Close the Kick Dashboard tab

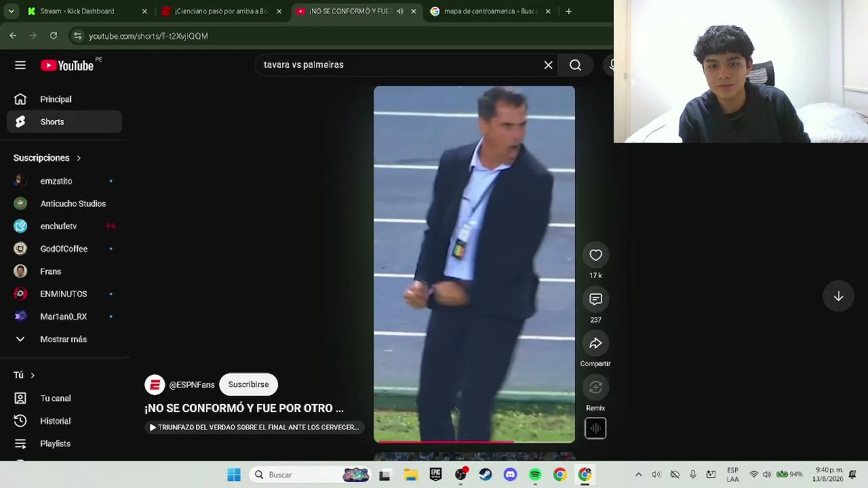144,12
